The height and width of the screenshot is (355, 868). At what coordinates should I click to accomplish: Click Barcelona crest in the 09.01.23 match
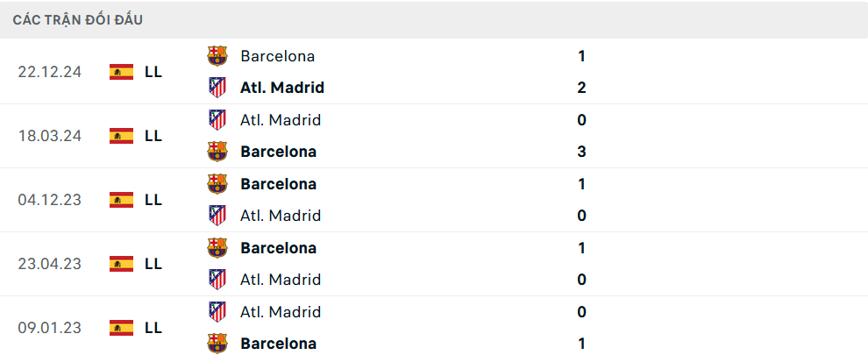217,344
